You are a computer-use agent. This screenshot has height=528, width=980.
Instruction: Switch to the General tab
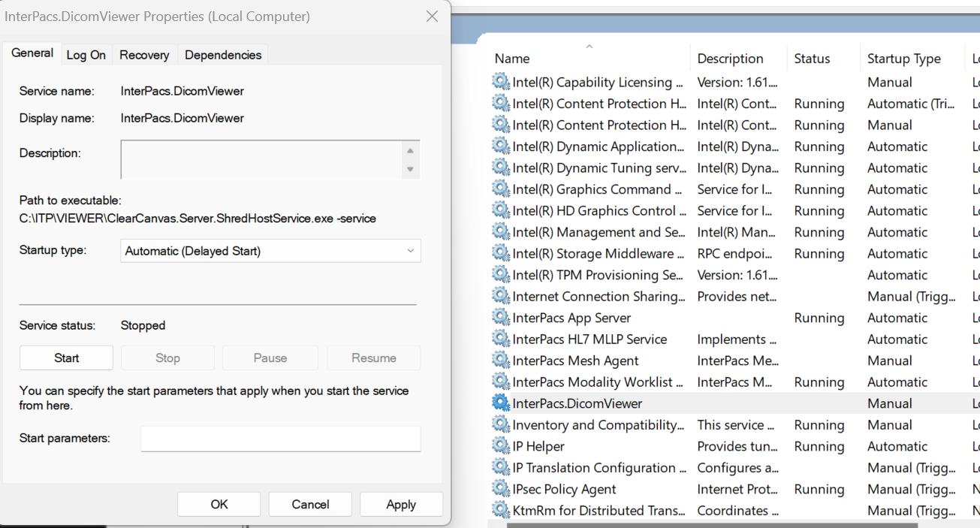pyautogui.click(x=32, y=53)
